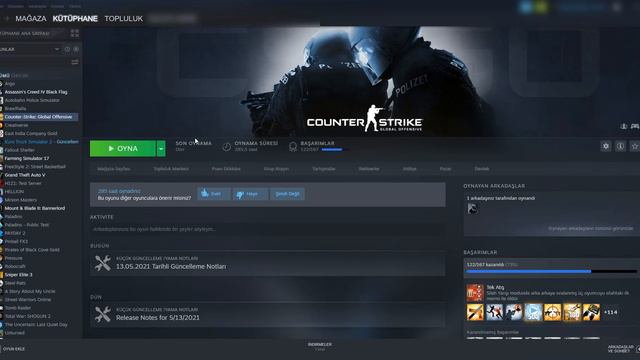This screenshot has width=640, height=360.
Task: Open game settings with the gear icon
Action: pos(606,146)
